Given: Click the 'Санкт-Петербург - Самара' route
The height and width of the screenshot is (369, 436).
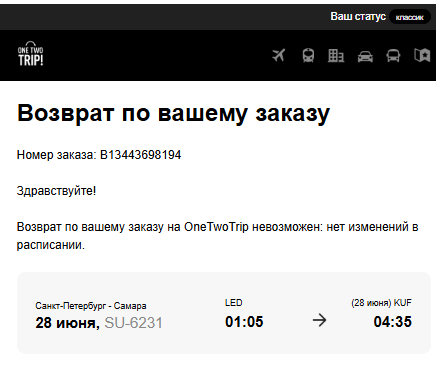Looking at the screenshot, I should pos(91,306).
